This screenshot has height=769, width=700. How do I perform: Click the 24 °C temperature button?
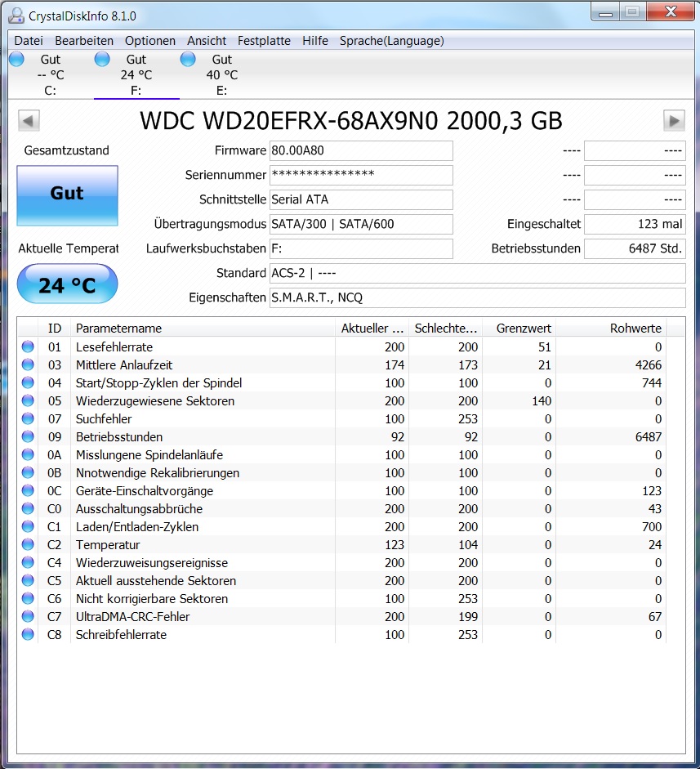coord(67,284)
